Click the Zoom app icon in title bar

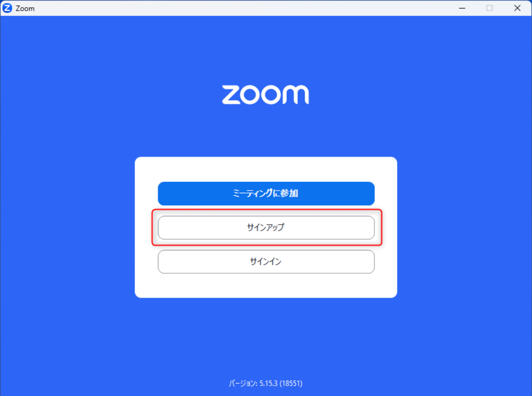[x=7, y=8]
